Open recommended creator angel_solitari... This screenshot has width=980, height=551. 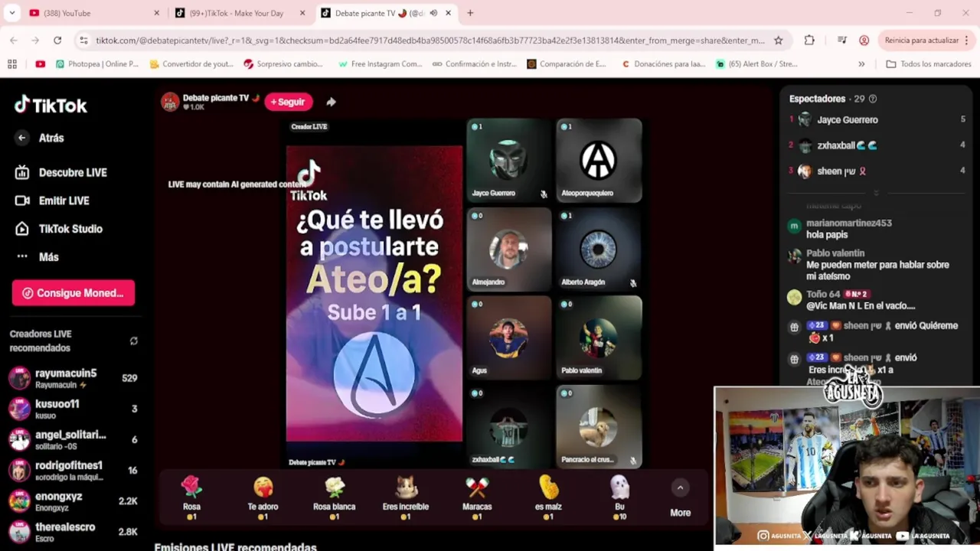[73, 439]
